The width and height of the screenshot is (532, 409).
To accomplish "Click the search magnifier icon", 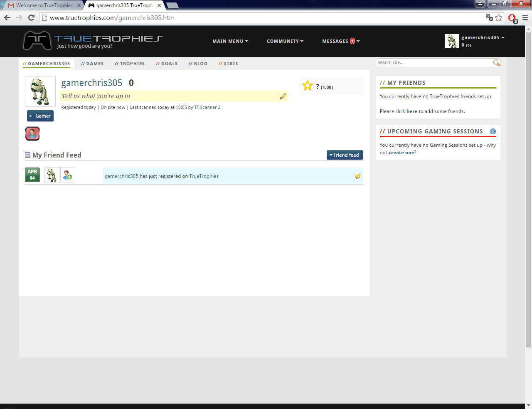I will point(496,63).
